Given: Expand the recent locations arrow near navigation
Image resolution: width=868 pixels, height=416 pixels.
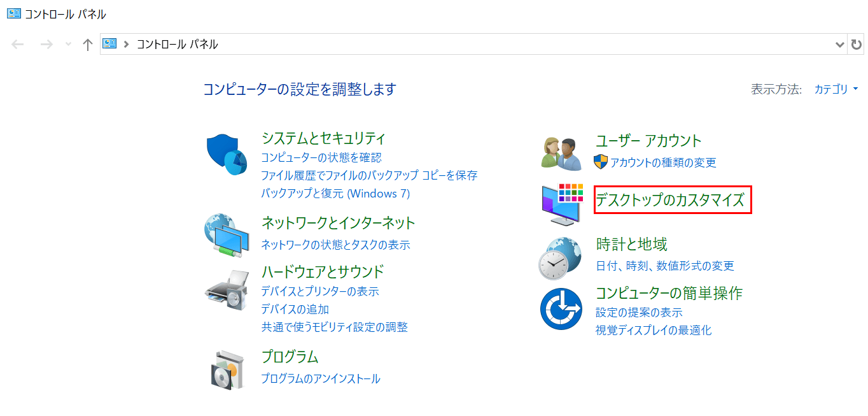Looking at the screenshot, I should (69, 45).
